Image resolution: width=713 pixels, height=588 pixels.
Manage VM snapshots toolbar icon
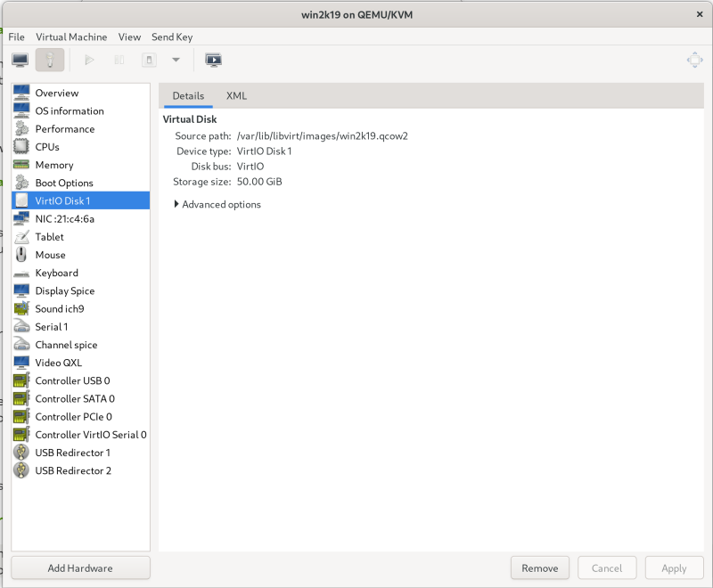[x=213, y=60]
